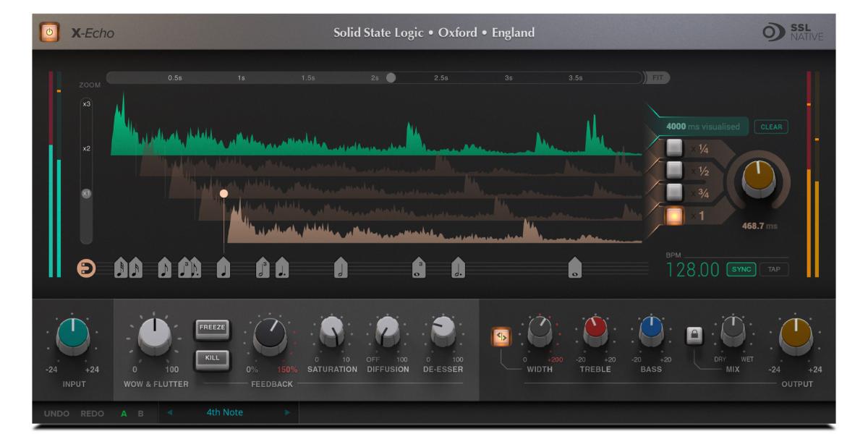Click the WIDTH knob
868x439 pixels.
[x=540, y=331]
